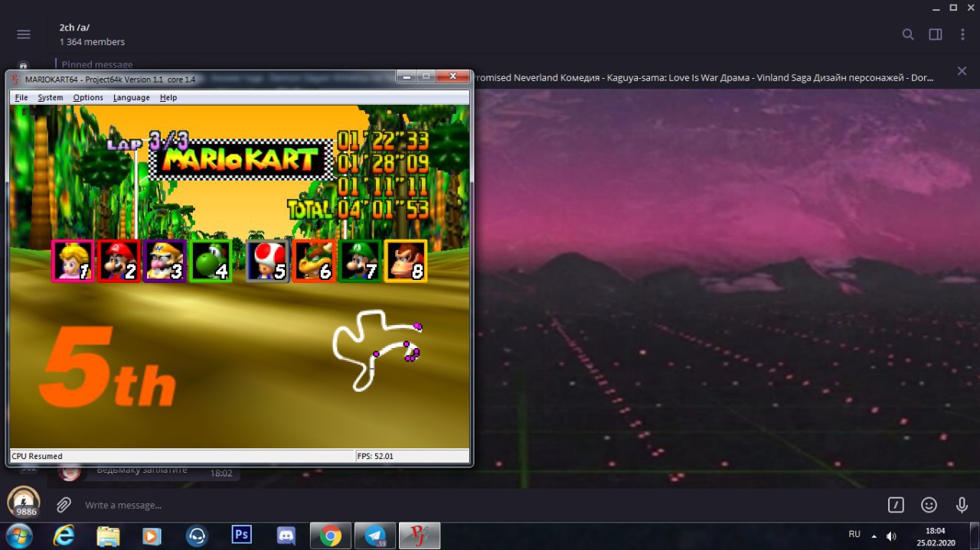Click Toad's 5th place portrait
Screen dimensions: 980x550
tap(268, 261)
